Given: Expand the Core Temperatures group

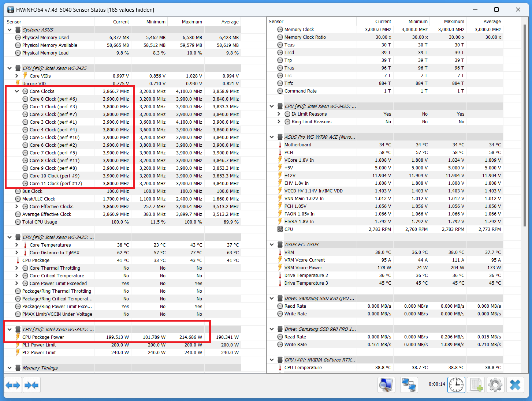Looking at the screenshot, I should click(x=17, y=245).
